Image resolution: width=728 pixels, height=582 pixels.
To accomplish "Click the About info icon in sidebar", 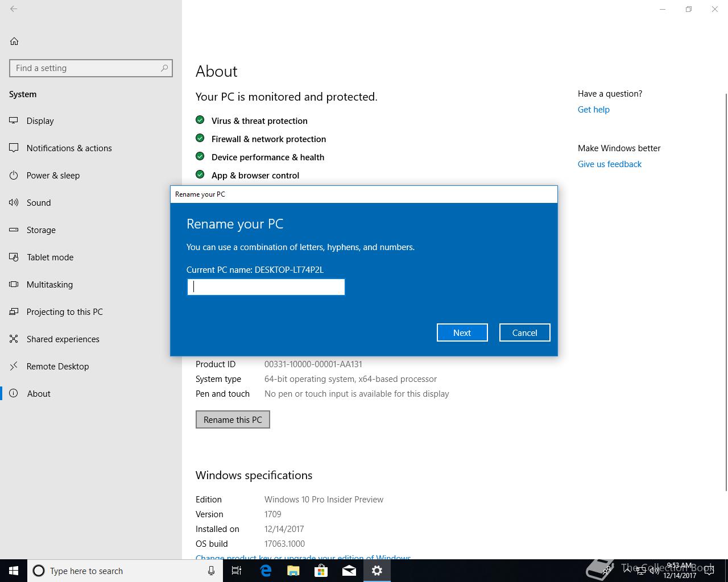I will click(x=14, y=393).
